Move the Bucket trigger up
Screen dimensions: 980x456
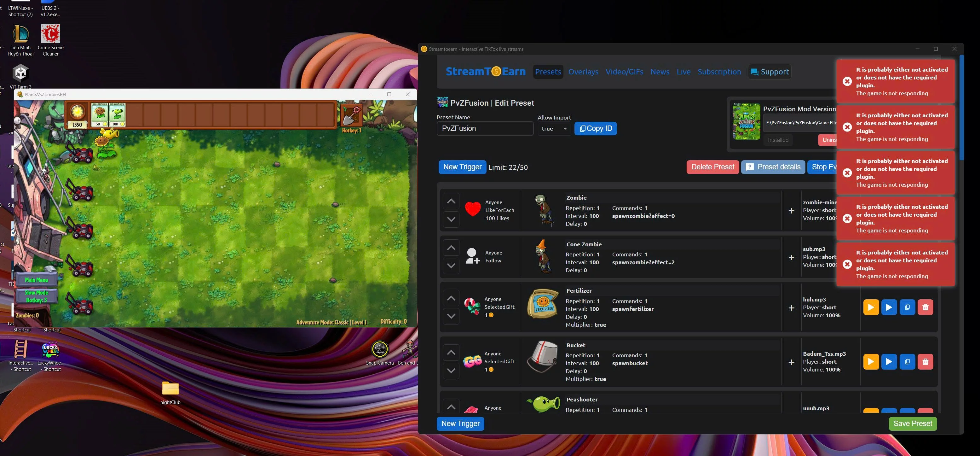point(451,353)
